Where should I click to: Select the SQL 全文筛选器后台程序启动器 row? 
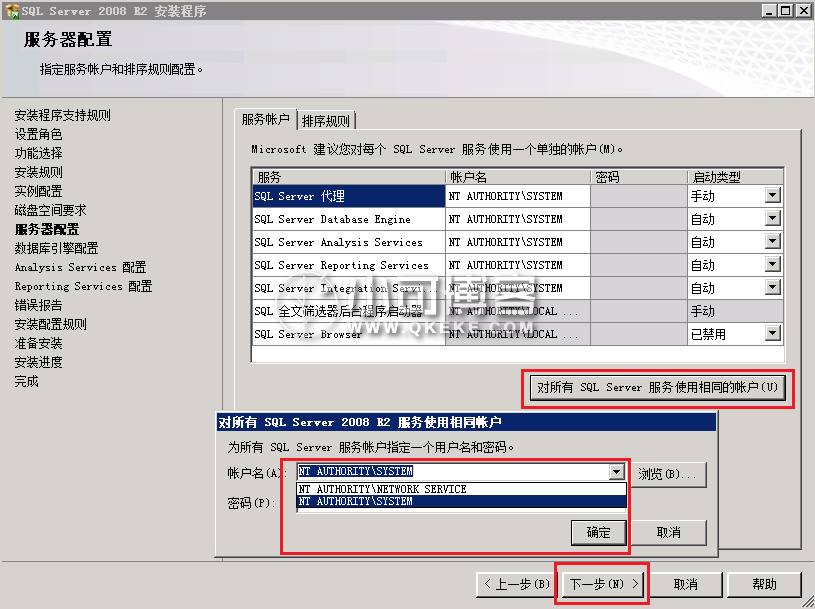[349, 311]
